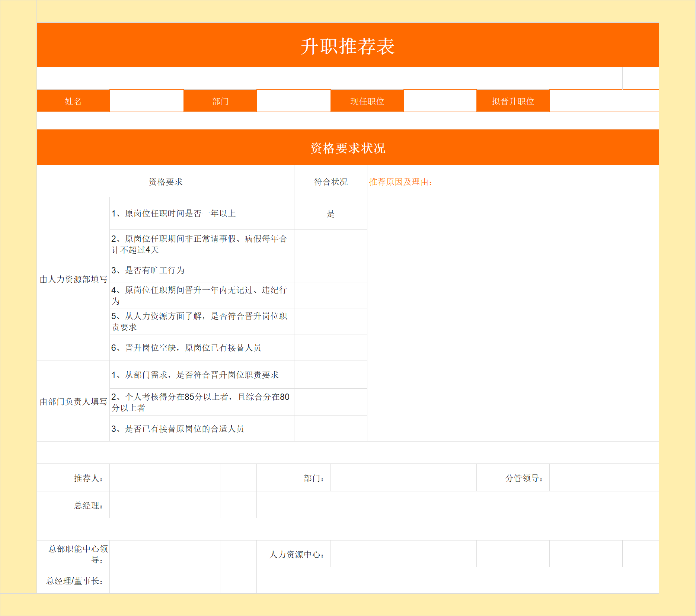Click the 人力资源中心 signature field
The width and height of the screenshot is (696, 616).
pyautogui.click(x=385, y=554)
